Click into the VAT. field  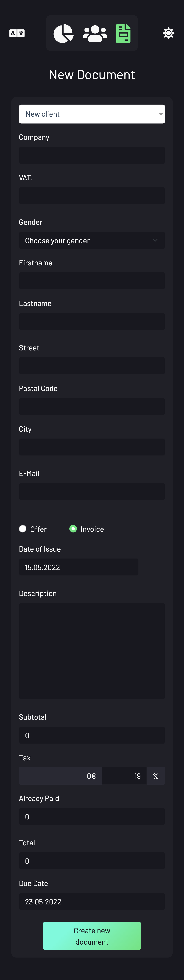click(x=92, y=196)
